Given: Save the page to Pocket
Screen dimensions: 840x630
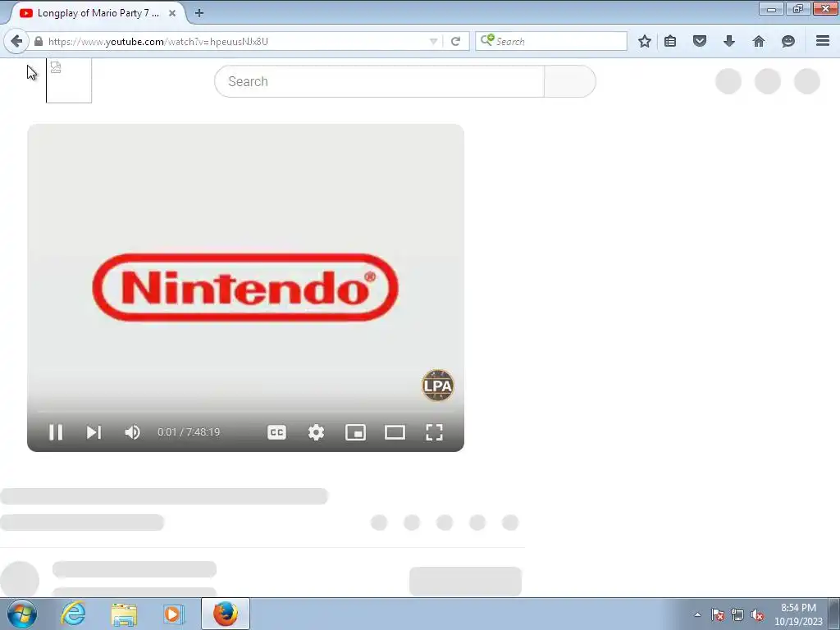Looking at the screenshot, I should coord(700,41).
